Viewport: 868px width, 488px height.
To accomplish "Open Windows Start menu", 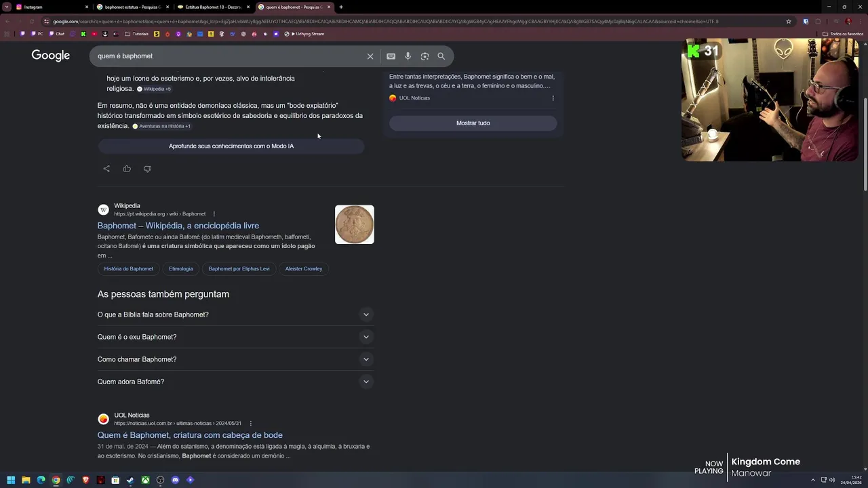I will pyautogui.click(x=11, y=480).
